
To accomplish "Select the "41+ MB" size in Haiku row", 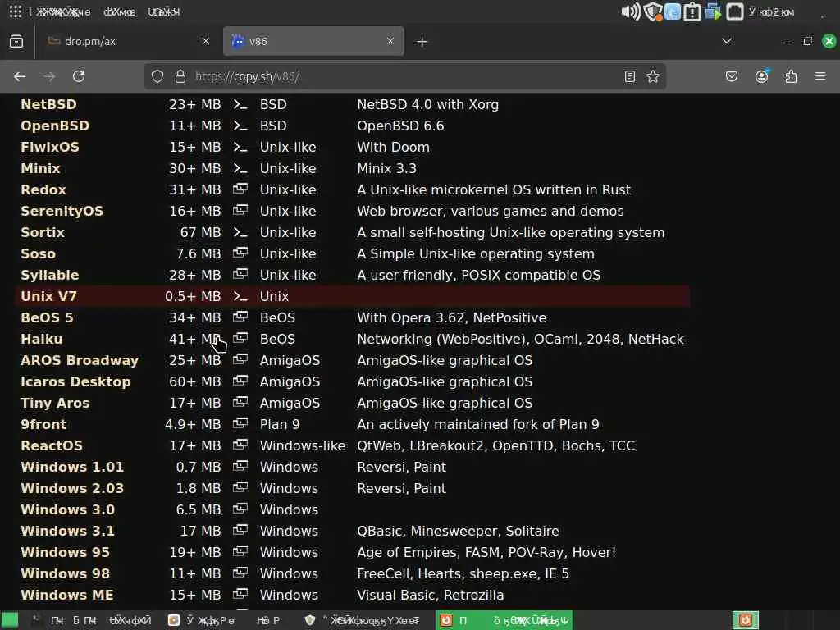I will click(x=195, y=339).
